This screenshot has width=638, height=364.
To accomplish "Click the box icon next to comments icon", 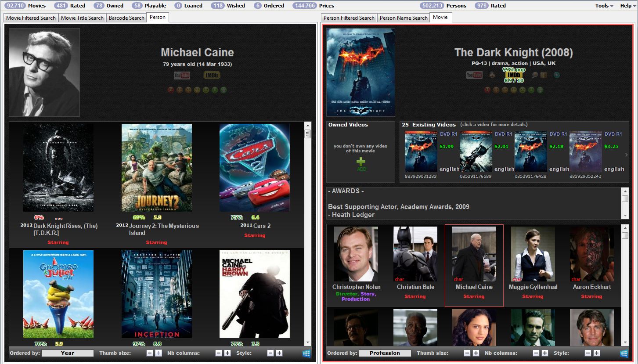I will point(544,75).
